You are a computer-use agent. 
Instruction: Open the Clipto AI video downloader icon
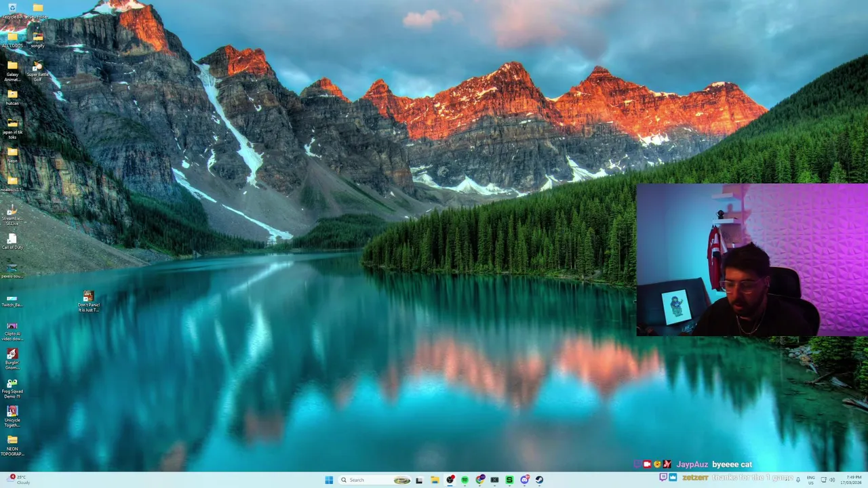click(12, 331)
